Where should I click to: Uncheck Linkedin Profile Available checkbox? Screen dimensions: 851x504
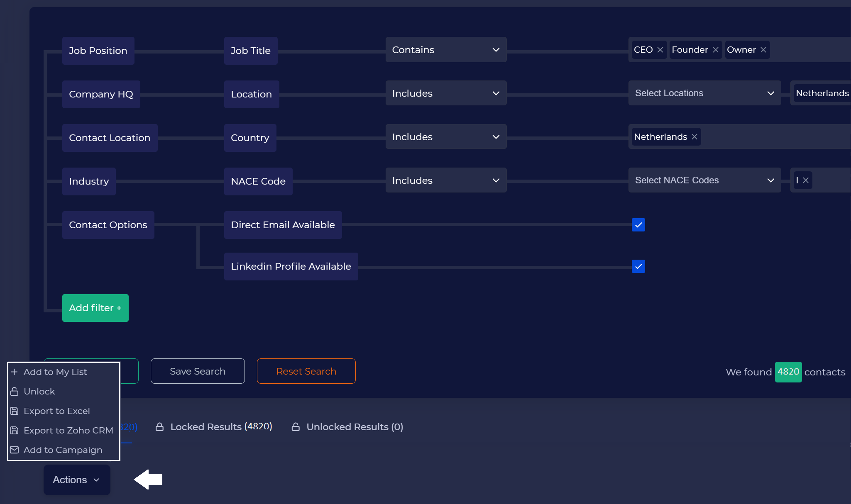[x=638, y=266]
